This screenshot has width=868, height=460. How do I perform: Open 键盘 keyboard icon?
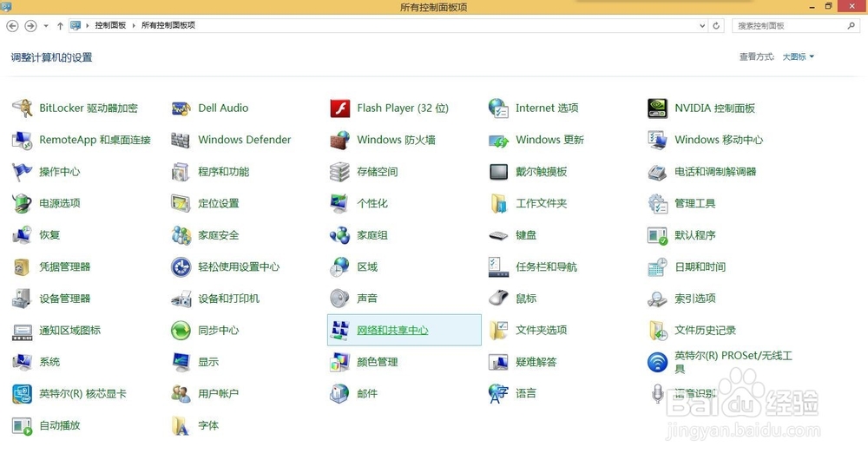pos(498,235)
